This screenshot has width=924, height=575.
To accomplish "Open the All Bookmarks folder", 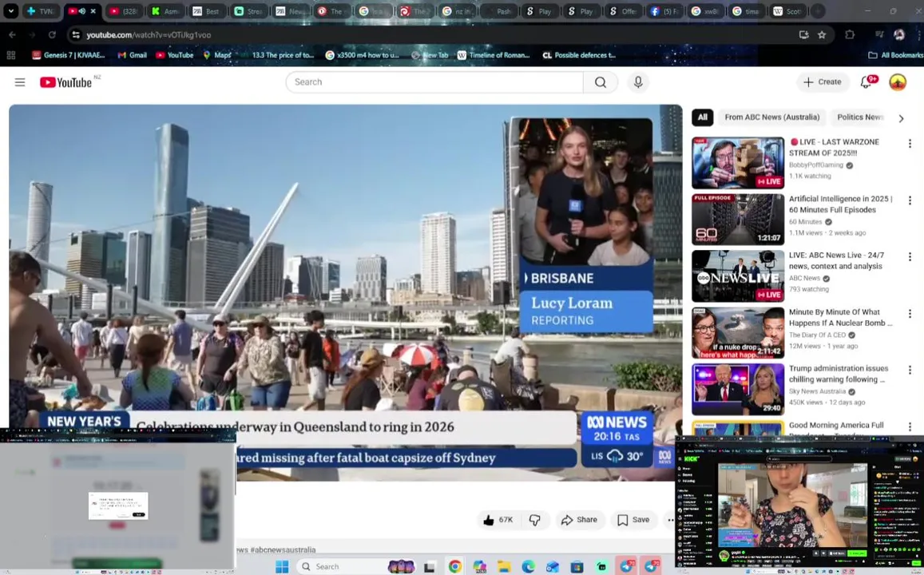I will (896, 55).
